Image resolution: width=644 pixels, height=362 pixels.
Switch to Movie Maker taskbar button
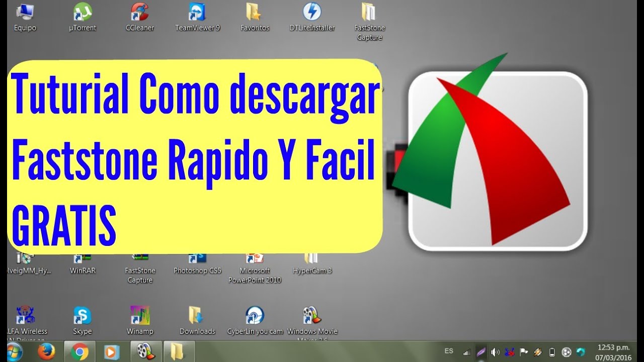[x=146, y=351]
